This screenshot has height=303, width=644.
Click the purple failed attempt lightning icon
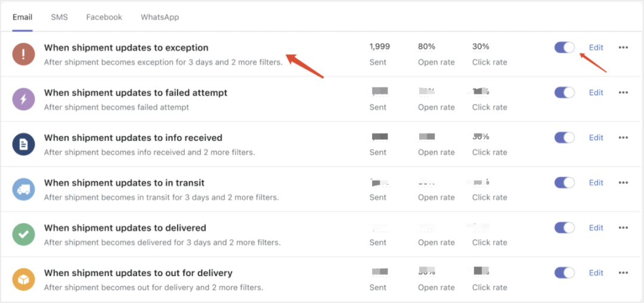(23, 100)
